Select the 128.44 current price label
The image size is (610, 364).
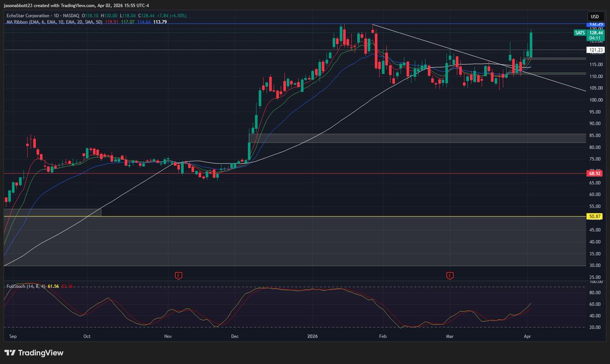tap(595, 32)
